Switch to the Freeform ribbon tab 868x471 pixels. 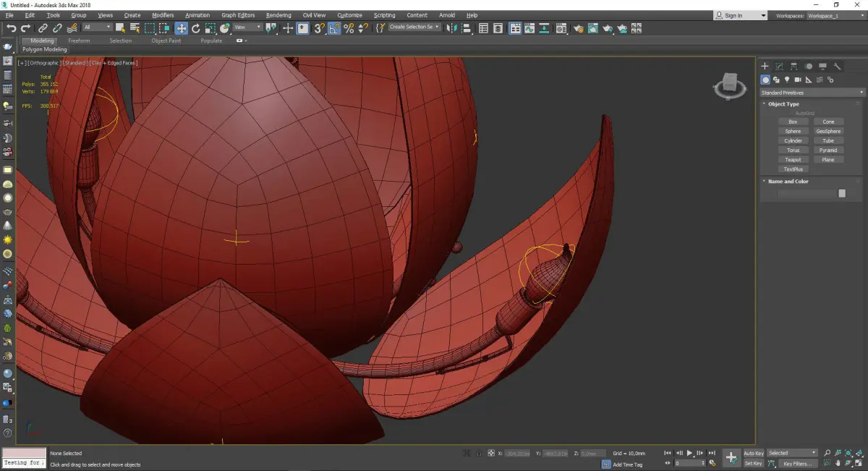pyautogui.click(x=79, y=41)
